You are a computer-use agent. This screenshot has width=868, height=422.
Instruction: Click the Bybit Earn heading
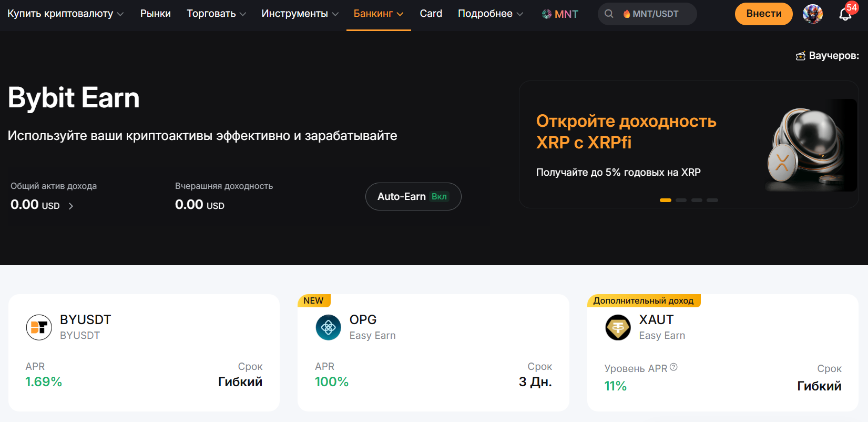[x=74, y=98]
